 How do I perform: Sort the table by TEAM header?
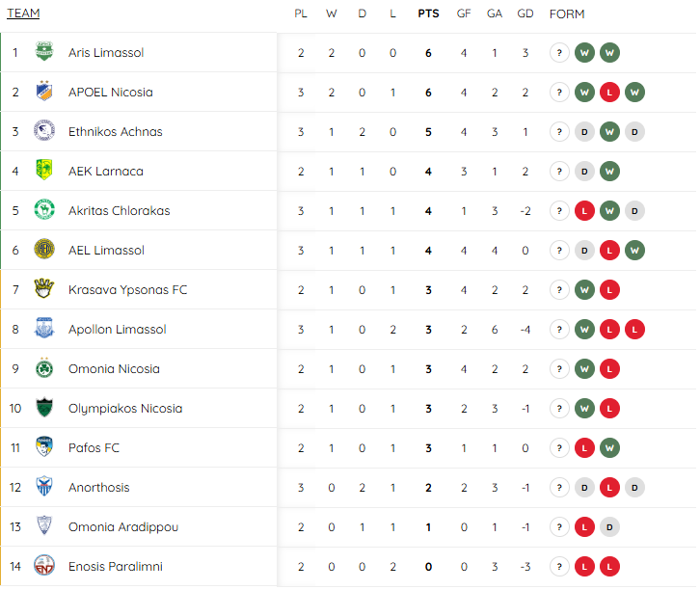[x=23, y=13]
